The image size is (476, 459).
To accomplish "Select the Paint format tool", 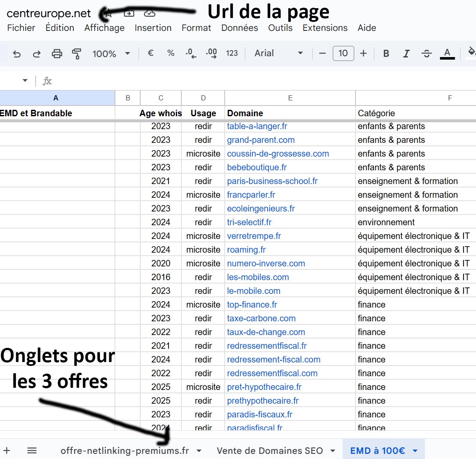I will coord(76,54).
